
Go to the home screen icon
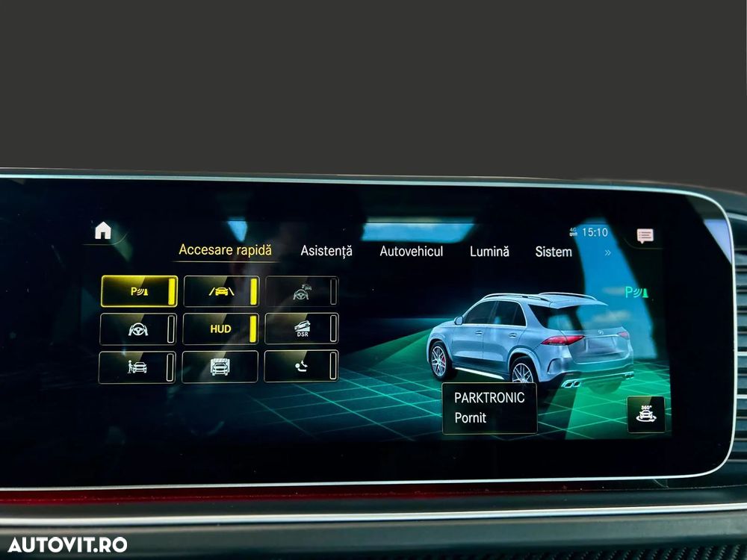[103, 231]
